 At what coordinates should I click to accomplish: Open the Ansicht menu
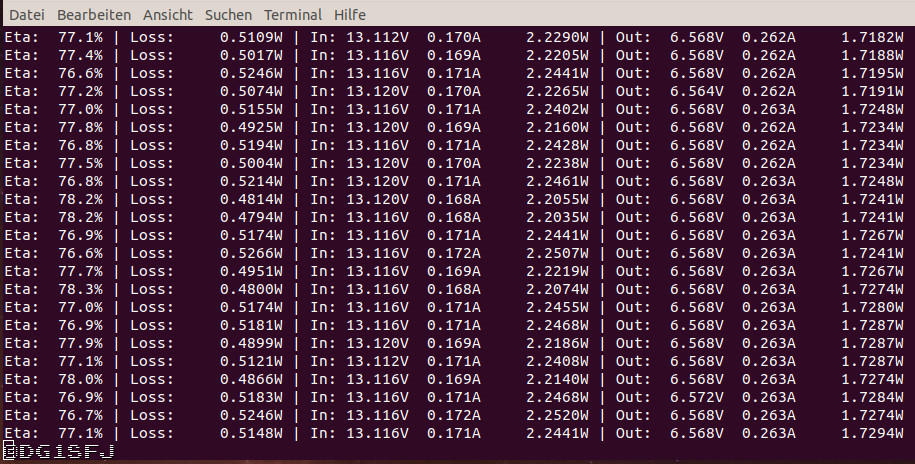pos(168,15)
